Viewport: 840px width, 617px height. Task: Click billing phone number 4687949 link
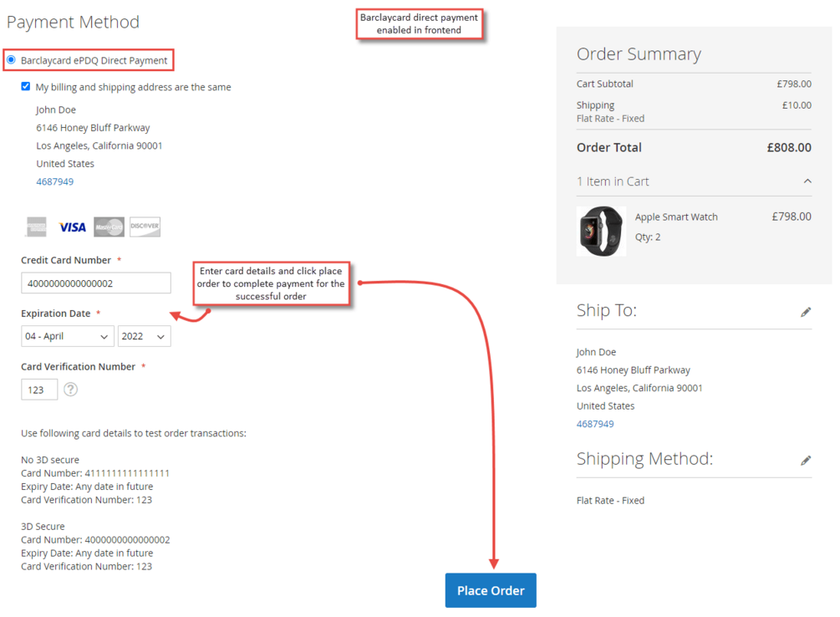[54, 181]
